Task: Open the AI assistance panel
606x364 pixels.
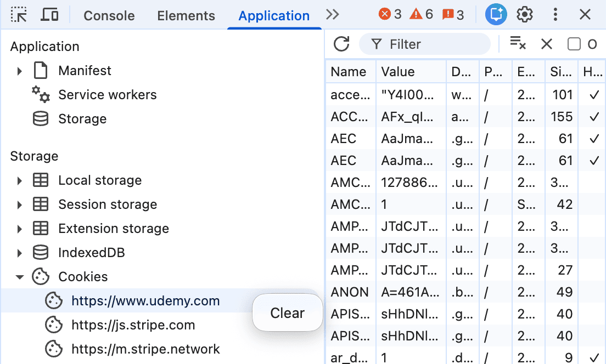Action: (496, 14)
